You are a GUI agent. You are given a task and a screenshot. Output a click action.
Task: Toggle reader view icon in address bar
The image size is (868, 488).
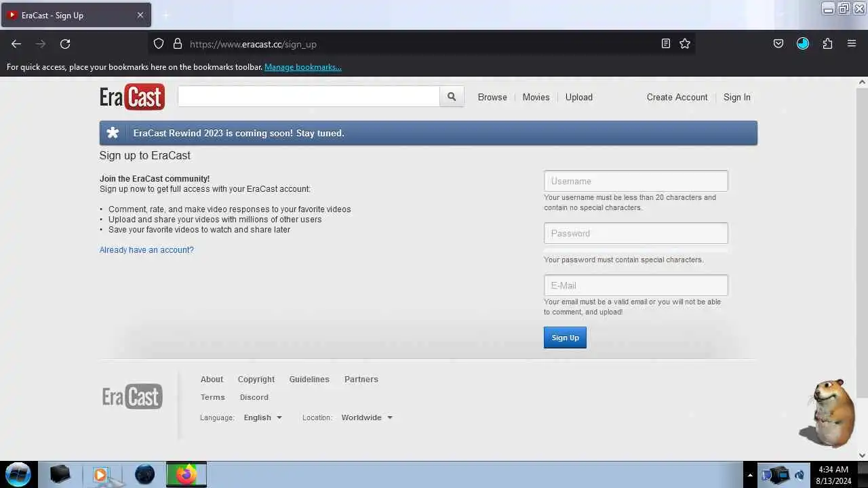click(x=666, y=44)
